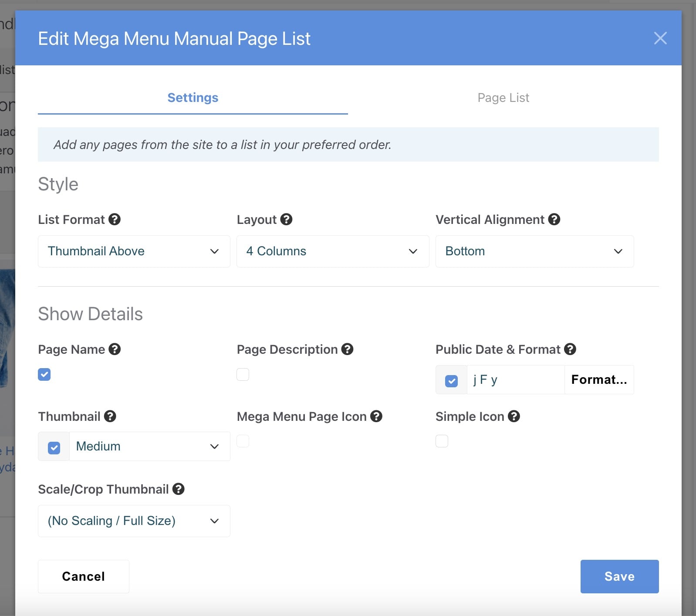Click the Simple Icon help icon

tap(514, 416)
